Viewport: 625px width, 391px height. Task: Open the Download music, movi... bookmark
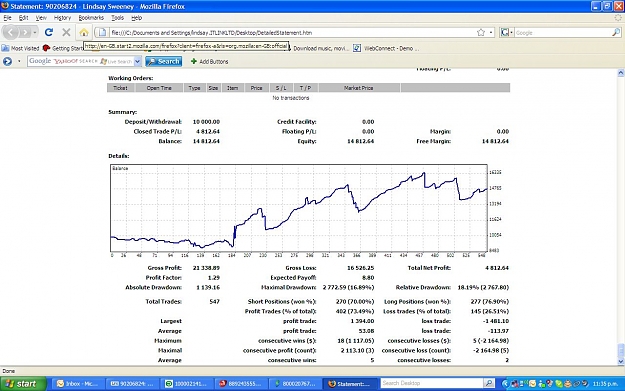(x=321, y=48)
